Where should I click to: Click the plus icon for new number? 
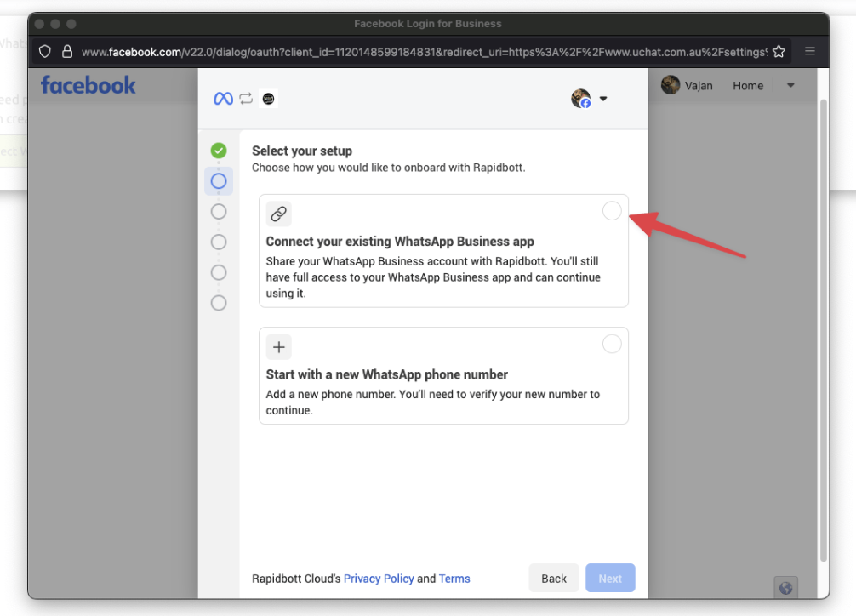pos(279,347)
